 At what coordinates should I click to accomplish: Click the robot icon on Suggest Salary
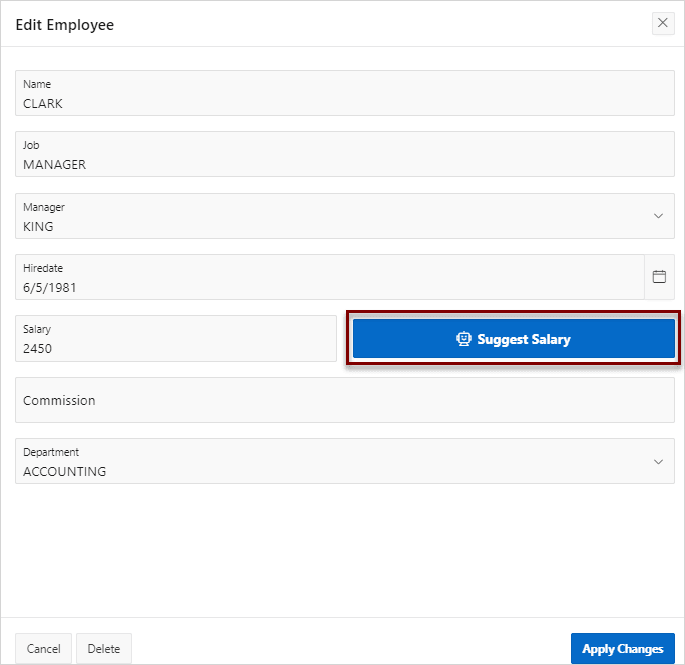(x=463, y=339)
